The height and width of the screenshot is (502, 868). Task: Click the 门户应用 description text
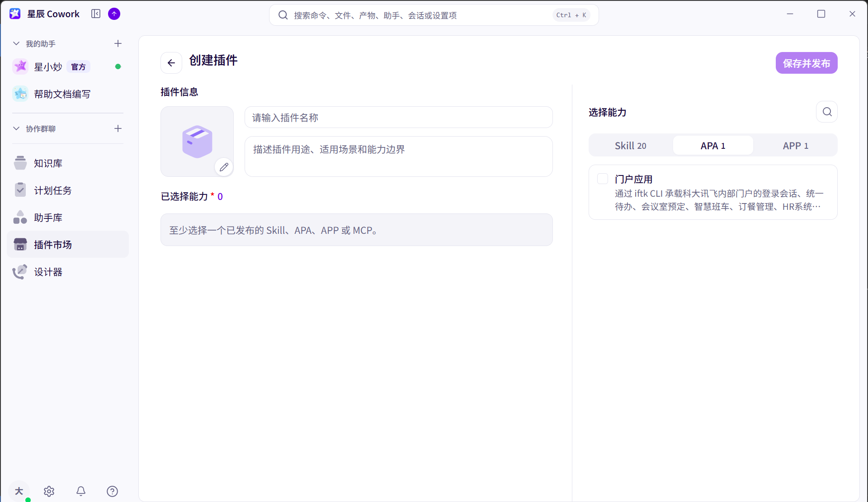(719, 200)
